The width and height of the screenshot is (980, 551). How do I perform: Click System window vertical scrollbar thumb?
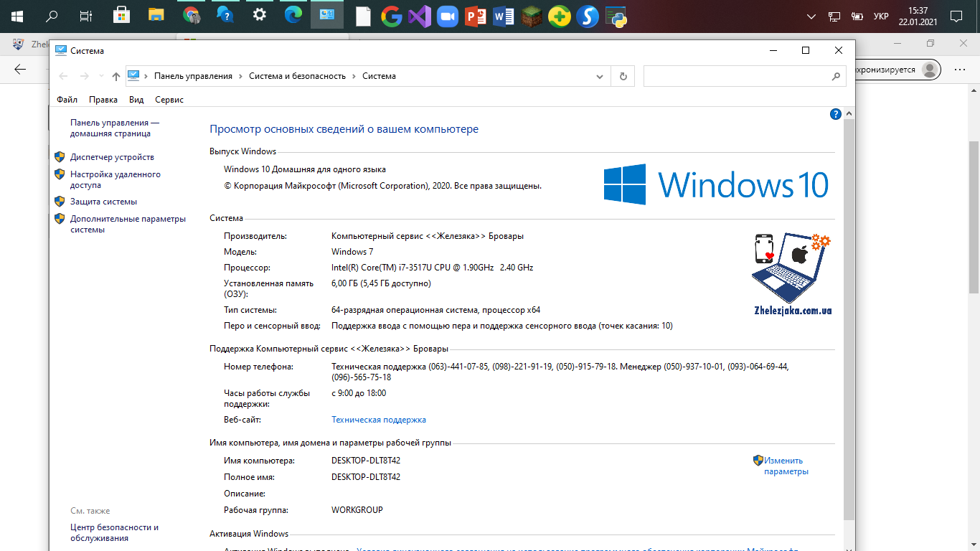click(849, 319)
